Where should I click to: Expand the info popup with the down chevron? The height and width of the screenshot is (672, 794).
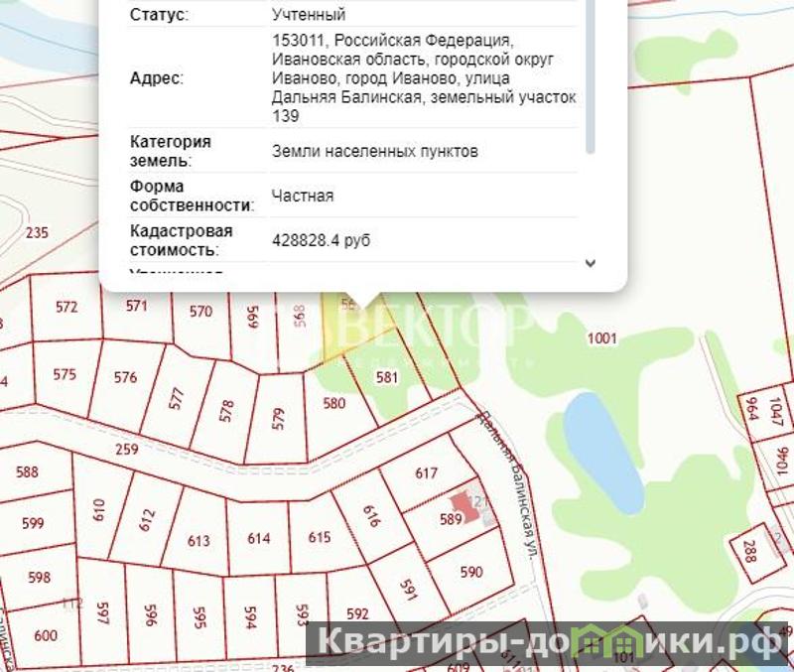pos(591,264)
